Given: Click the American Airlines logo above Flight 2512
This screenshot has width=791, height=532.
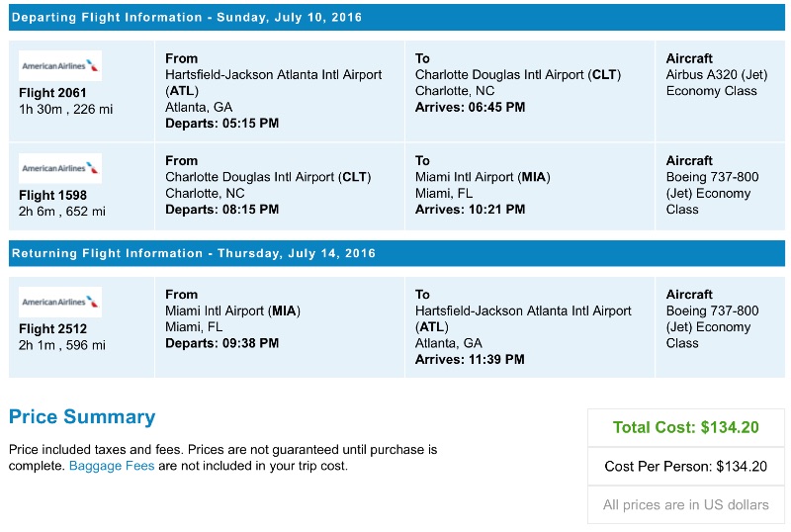Looking at the screenshot, I should [x=60, y=302].
